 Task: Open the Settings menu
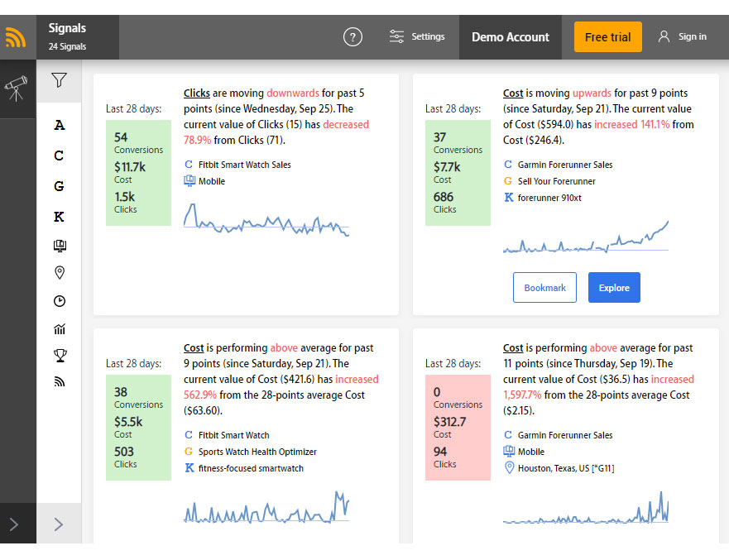pyautogui.click(x=417, y=36)
